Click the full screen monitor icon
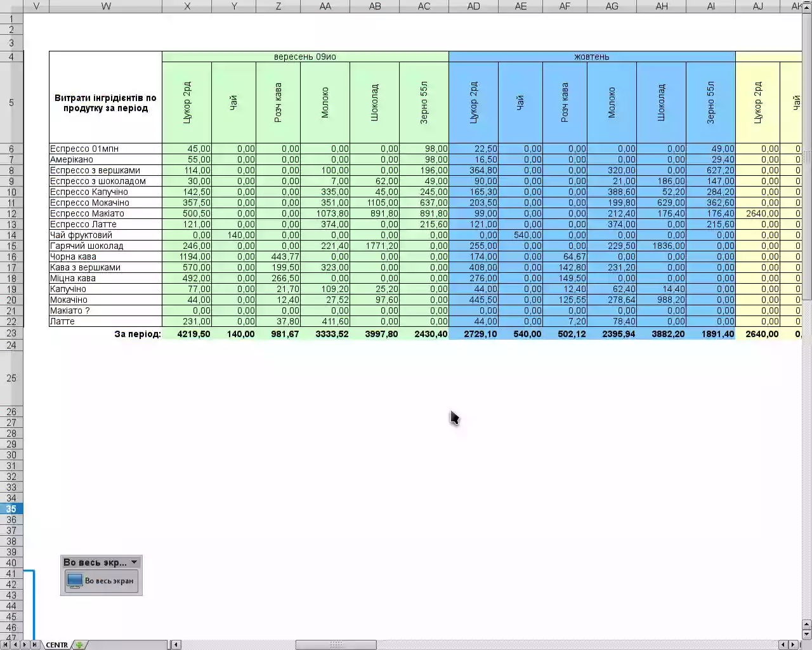Viewport: 812px width, 650px height. tap(75, 581)
